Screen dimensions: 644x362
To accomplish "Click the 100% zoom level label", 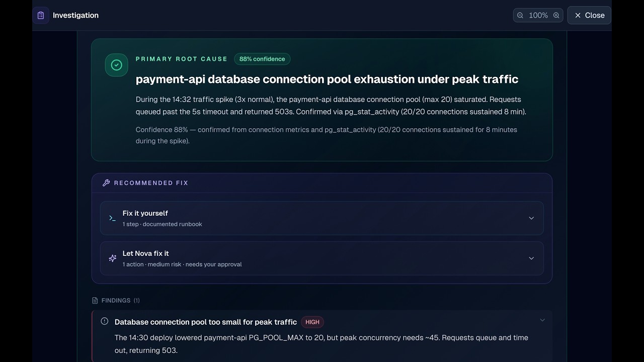I will point(538,16).
